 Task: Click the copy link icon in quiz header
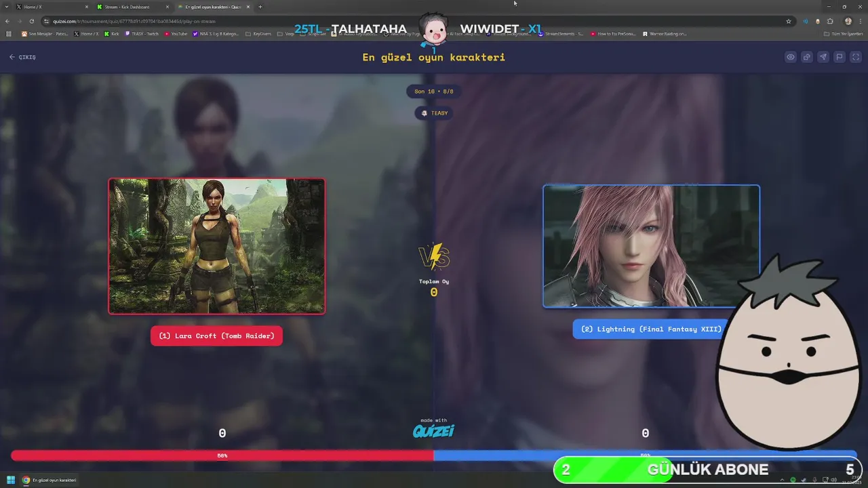pos(807,57)
